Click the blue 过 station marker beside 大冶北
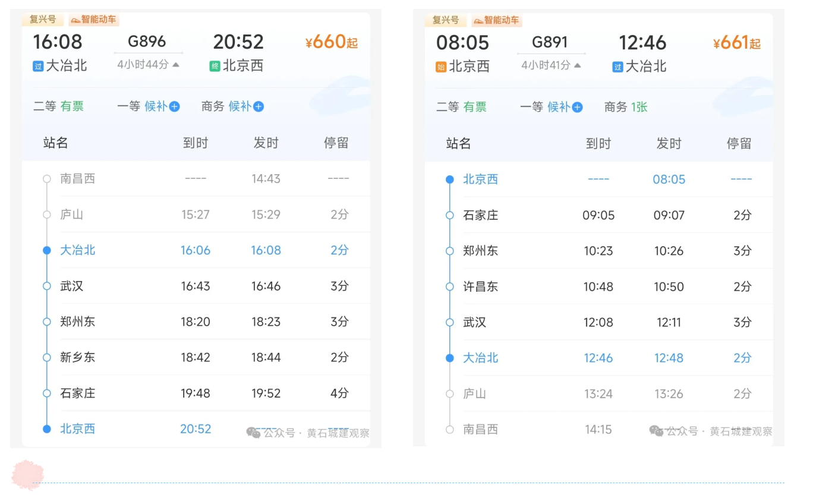The image size is (813, 504). pyautogui.click(x=37, y=66)
